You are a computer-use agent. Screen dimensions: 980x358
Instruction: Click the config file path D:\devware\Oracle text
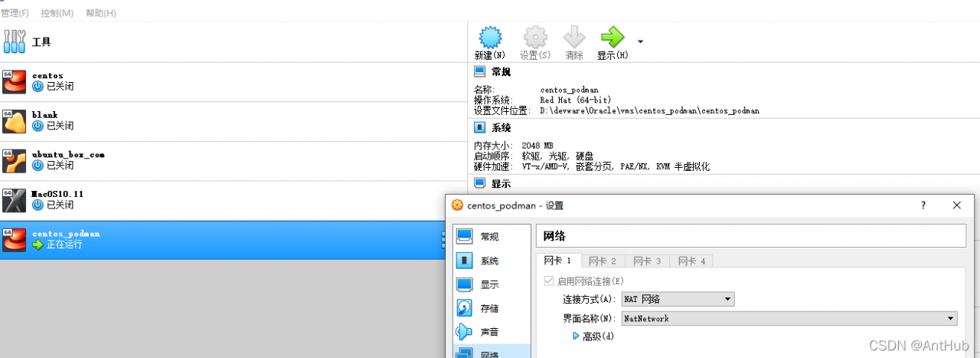pos(649,110)
